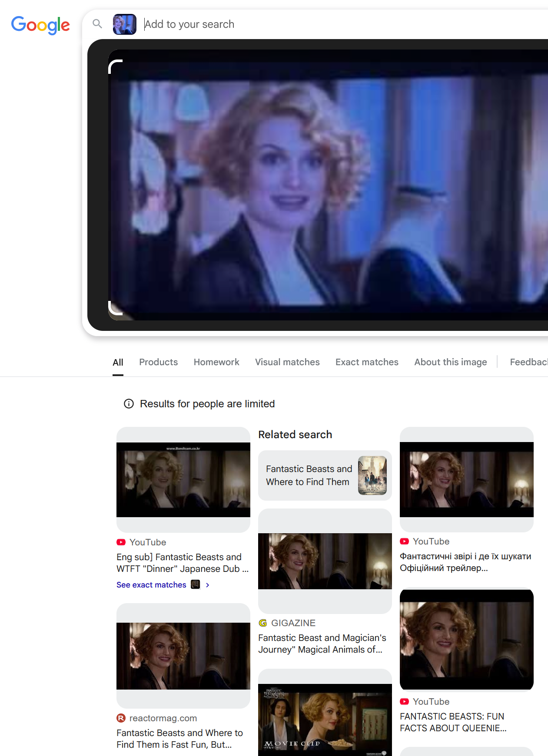This screenshot has height=756, width=548.
Task: Click YouTube icon above 'FANTASTIC BEASTS: FUN FACTS'
Action: 405,702
